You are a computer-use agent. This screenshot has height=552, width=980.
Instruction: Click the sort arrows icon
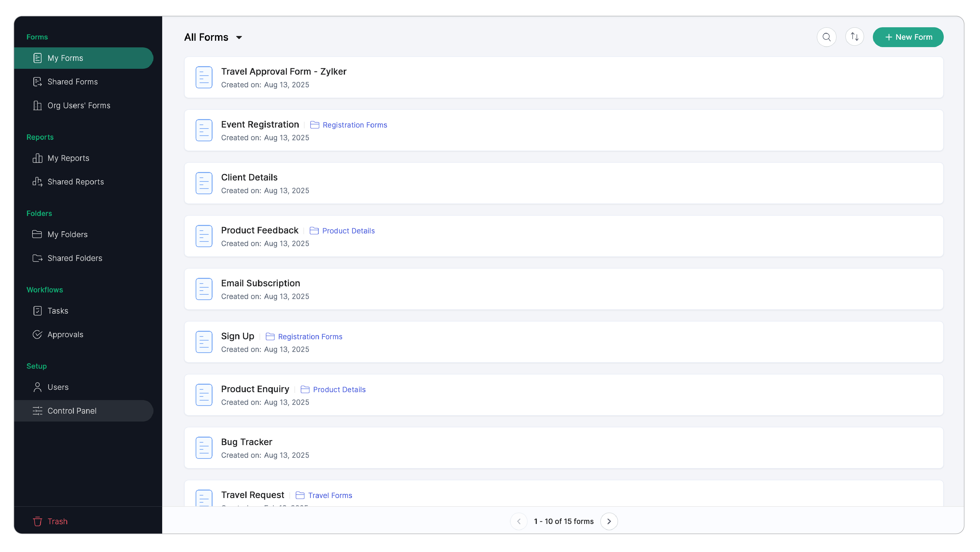click(x=854, y=37)
